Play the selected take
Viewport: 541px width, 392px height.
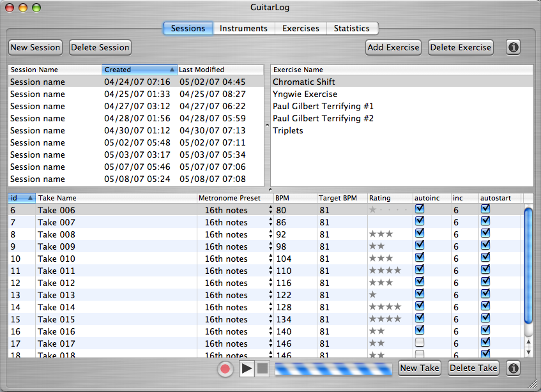247,368
